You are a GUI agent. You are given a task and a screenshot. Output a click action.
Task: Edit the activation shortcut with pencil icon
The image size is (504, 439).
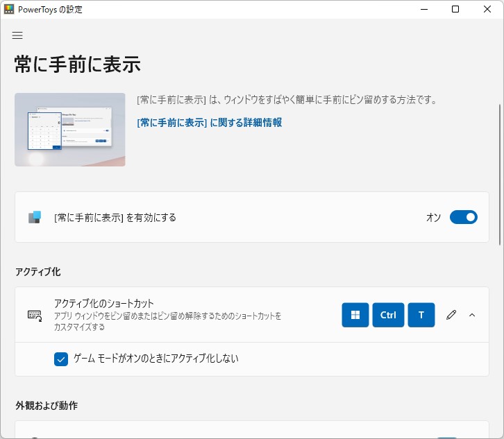(x=451, y=315)
